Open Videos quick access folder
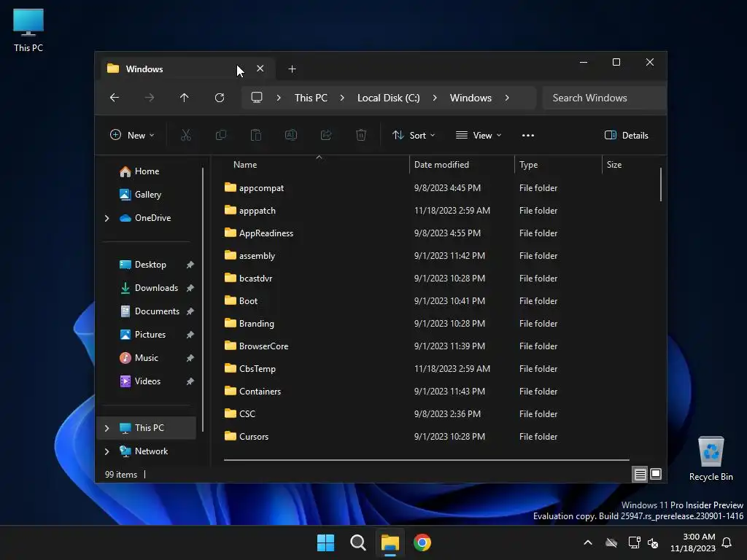 (x=147, y=381)
